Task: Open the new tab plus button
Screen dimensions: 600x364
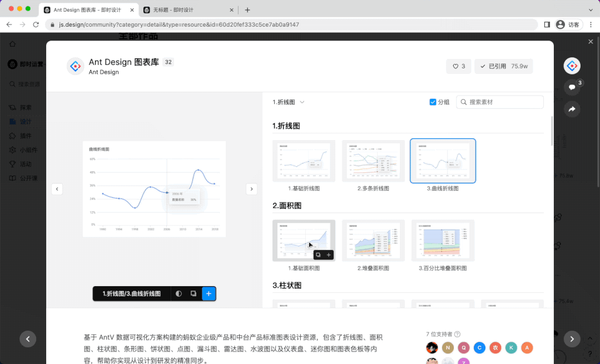Action: [247, 10]
